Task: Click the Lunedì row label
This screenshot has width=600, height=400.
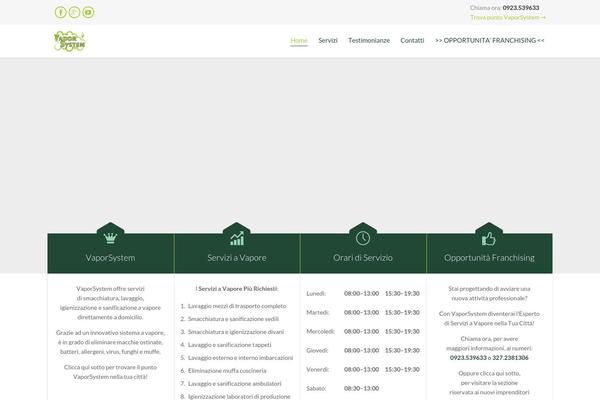Action: click(x=316, y=294)
